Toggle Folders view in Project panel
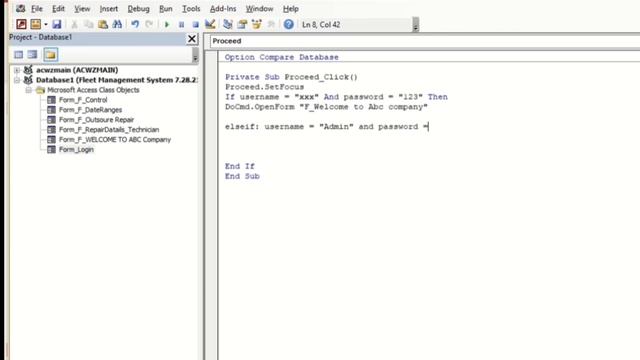This screenshot has width=640, height=360. [51, 54]
